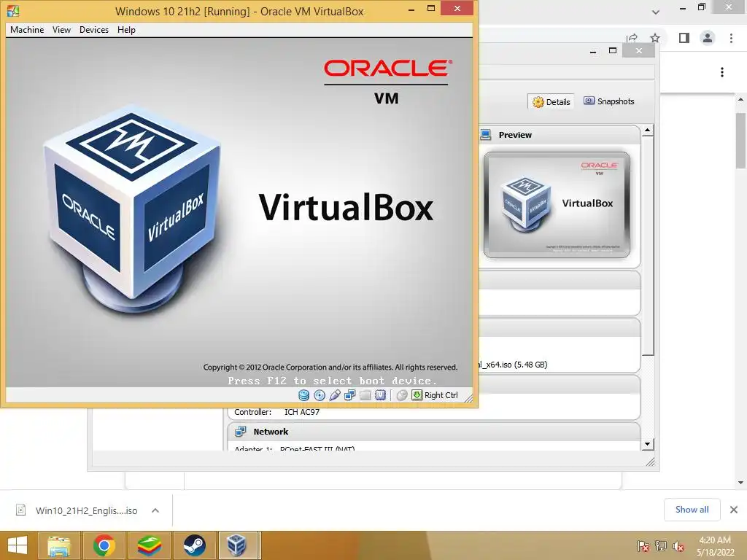
Task: Click network tray icon
Action: pyautogui.click(x=661, y=546)
